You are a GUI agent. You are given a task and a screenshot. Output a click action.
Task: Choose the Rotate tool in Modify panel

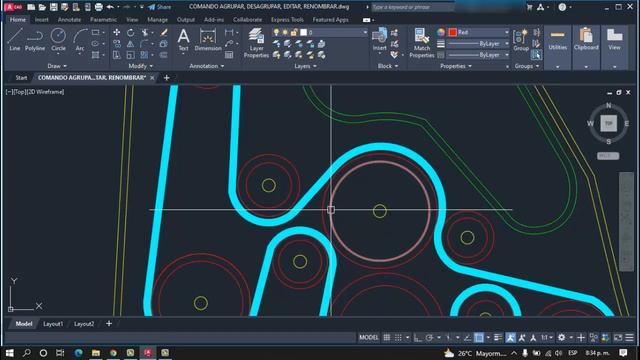click(x=130, y=32)
